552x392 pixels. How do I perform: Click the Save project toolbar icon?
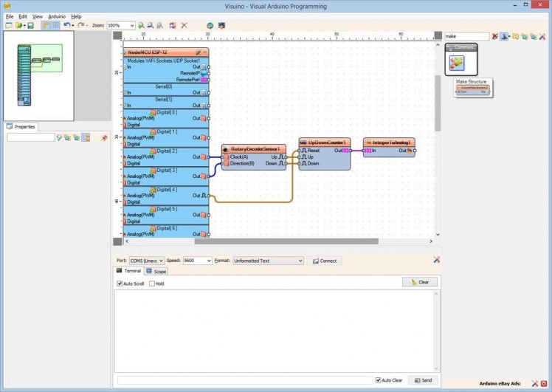click(30, 25)
